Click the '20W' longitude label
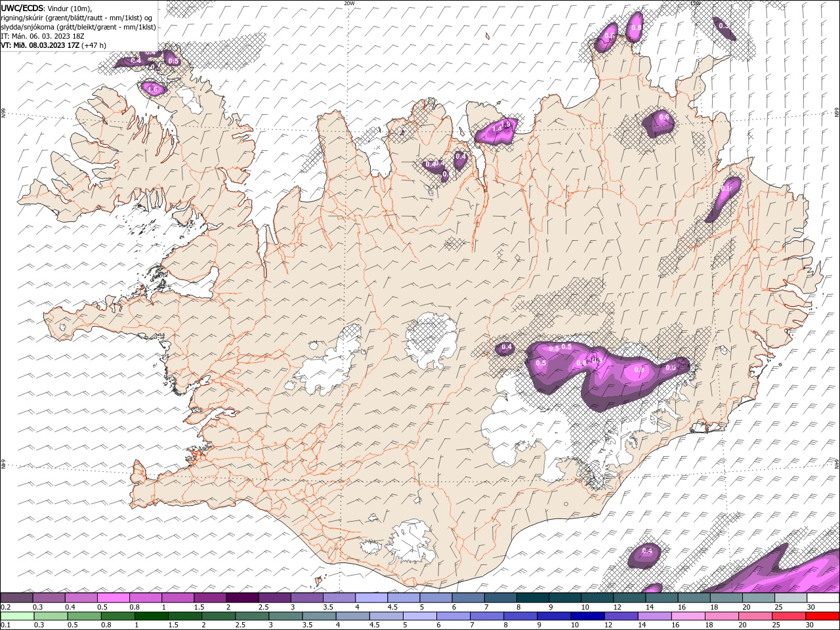The height and width of the screenshot is (630, 840). [349, 3]
